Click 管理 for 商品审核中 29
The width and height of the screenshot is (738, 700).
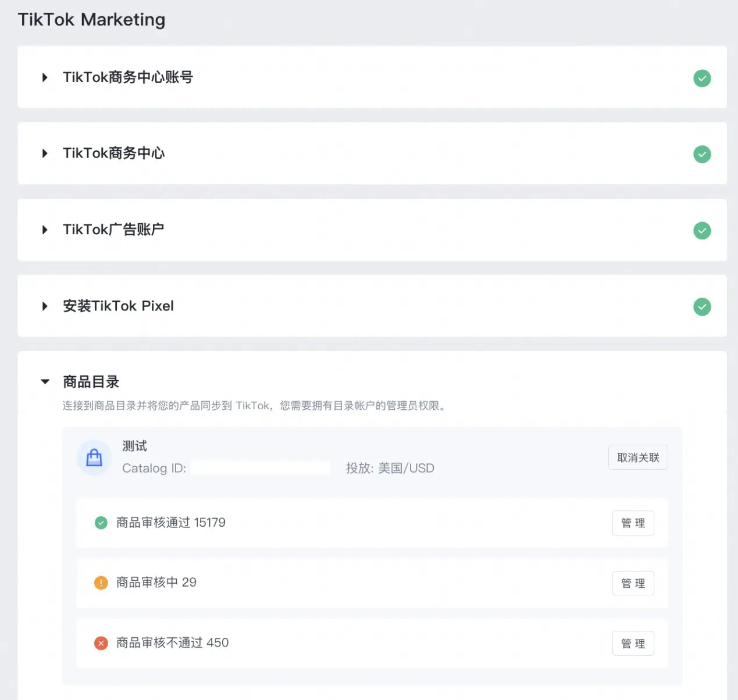pos(633,583)
